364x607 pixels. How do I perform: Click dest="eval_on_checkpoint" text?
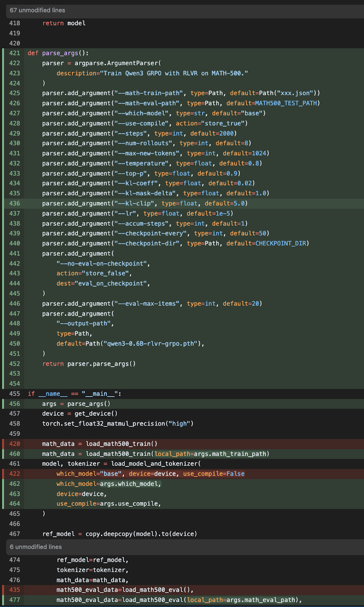click(x=102, y=283)
